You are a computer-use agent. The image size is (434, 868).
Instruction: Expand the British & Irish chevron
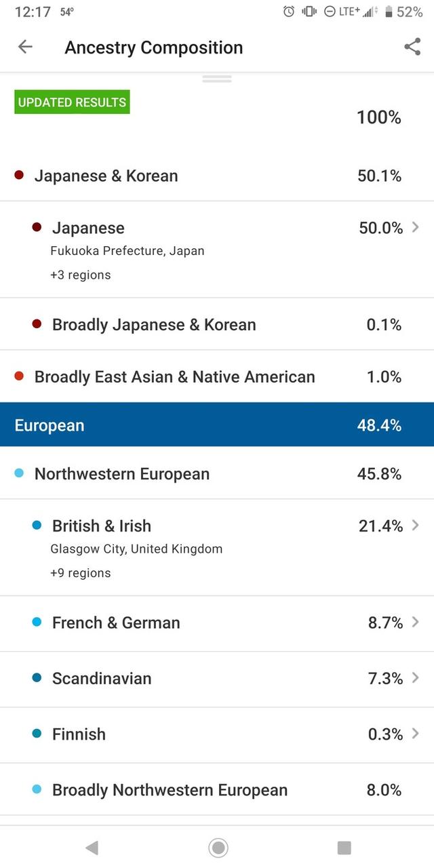(416, 526)
